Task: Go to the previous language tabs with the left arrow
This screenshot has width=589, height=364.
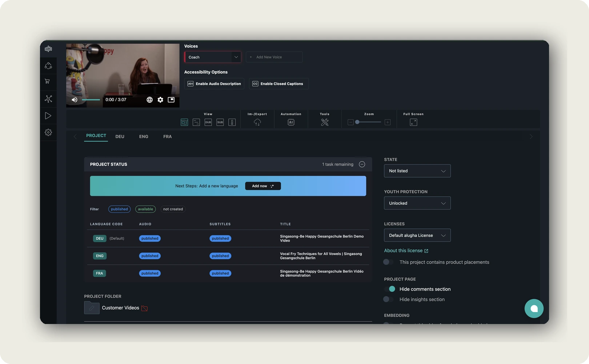Action: point(75,137)
